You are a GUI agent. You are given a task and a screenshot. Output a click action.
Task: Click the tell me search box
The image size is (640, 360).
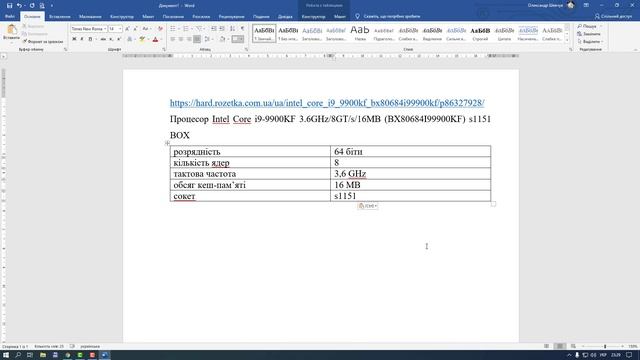[388, 17]
